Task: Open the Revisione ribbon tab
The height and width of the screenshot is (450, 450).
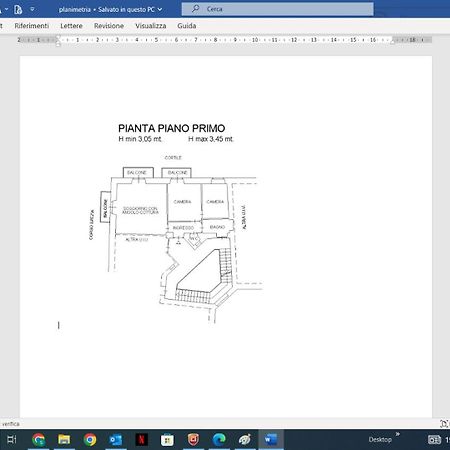Action: [x=109, y=26]
